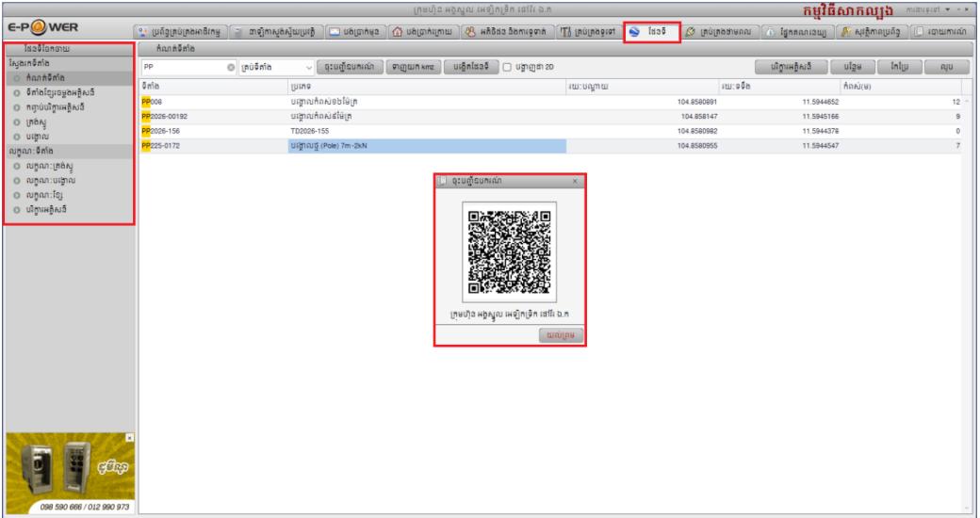Open the last document-icon reports tab
Viewport: 980px width, 518px height.
[x=942, y=31]
